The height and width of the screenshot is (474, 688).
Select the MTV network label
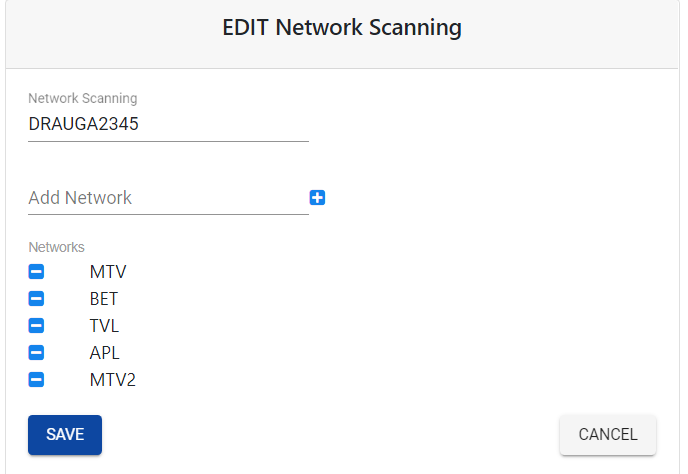pos(108,272)
